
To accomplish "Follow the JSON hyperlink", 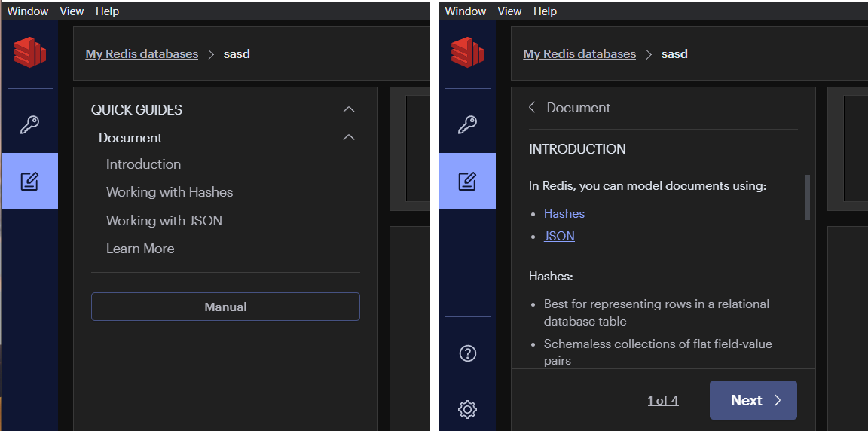I will tap(559, 237).
